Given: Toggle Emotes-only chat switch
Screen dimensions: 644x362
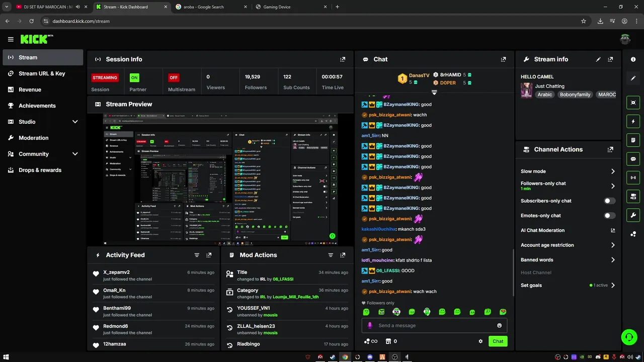Looking at the screenshot, I should pos(609,215).
